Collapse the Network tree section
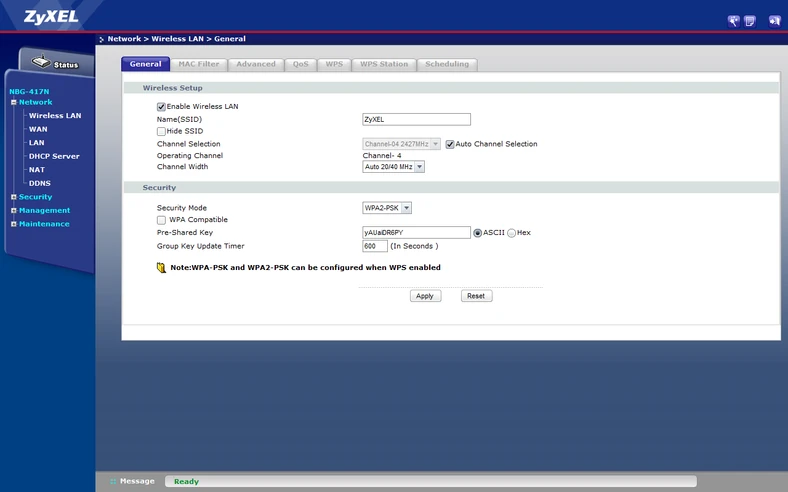 (14, 103)
